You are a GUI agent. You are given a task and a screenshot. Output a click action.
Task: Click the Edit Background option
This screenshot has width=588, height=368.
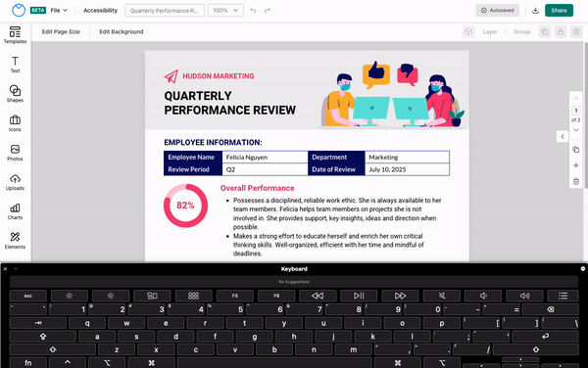122,32
